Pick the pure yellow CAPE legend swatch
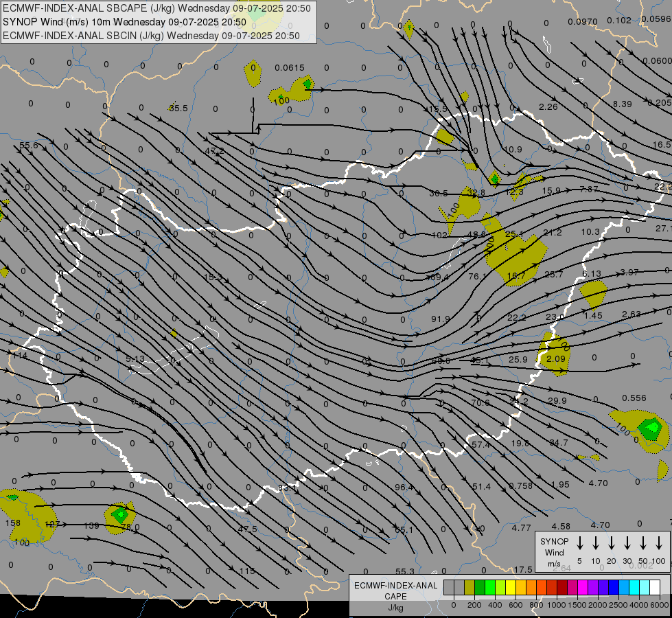This screenshot has width=672, height=618. tap(511, 588)
